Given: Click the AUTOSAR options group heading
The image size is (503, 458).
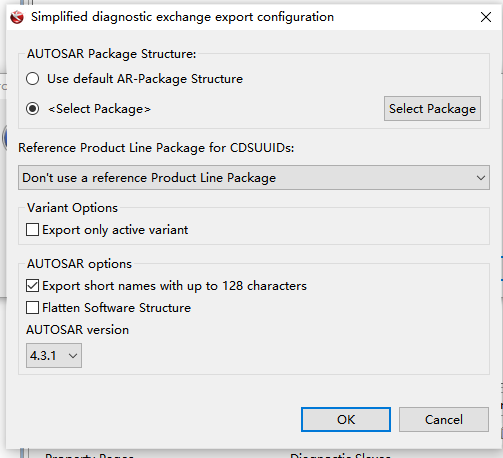Looking at the screenshot, I should 79,264.
